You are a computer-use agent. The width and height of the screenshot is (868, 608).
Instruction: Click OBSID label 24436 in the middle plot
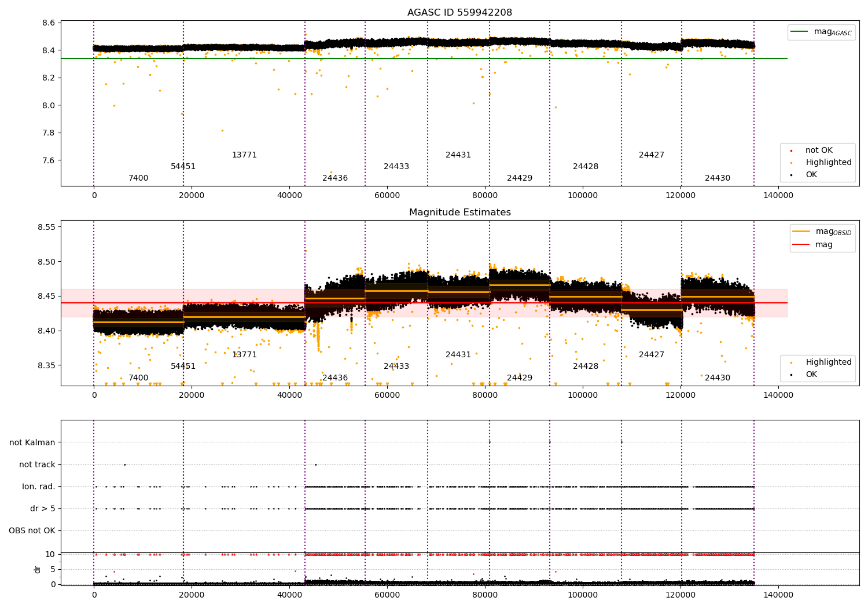[x=335, y=378]
